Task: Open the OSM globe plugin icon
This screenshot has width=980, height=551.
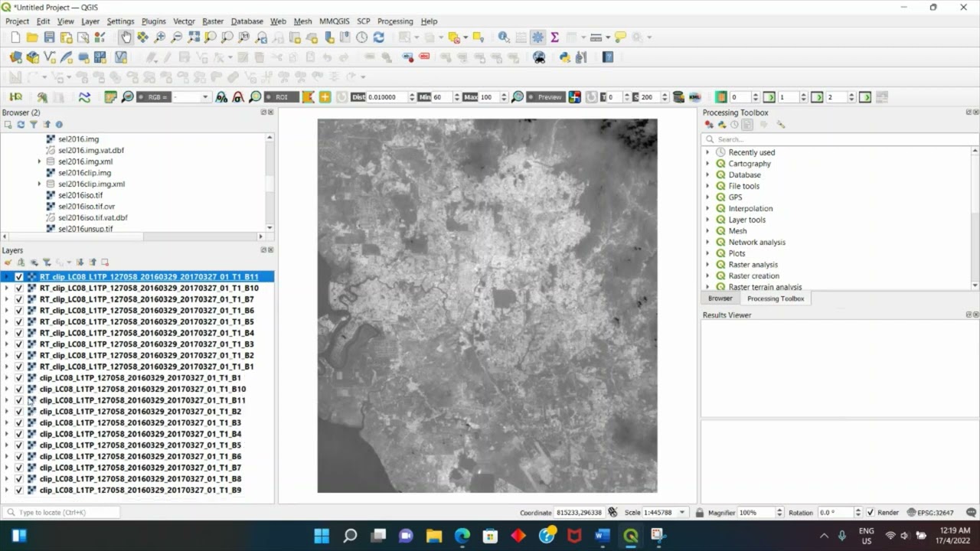Action: click(x=539, y=57)
